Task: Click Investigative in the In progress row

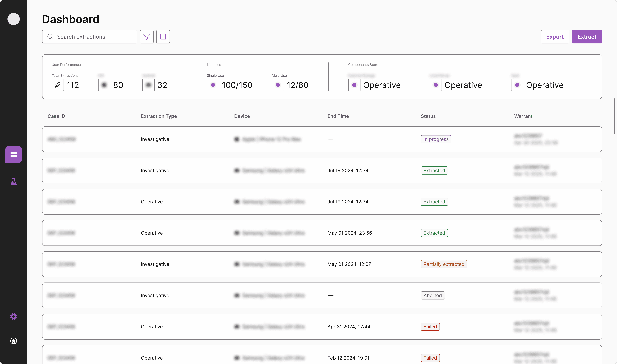Action: 155,139
